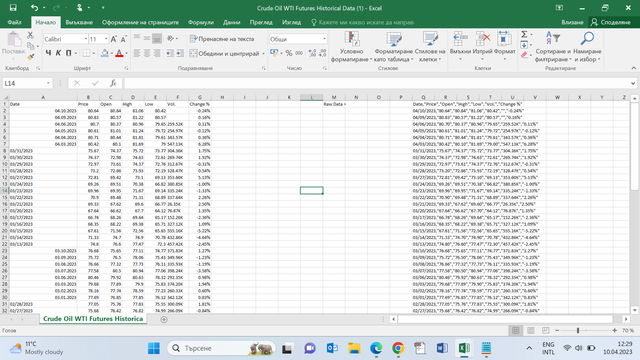Screen dimensions: 640x360
Task: Switch to the Данни tab
Action: pyautogui.click(x=231, y=22)
